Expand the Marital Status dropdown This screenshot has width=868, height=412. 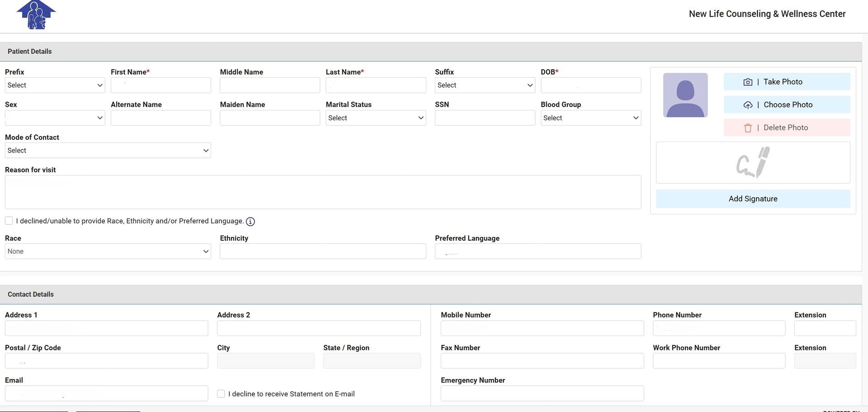[376, 118]
